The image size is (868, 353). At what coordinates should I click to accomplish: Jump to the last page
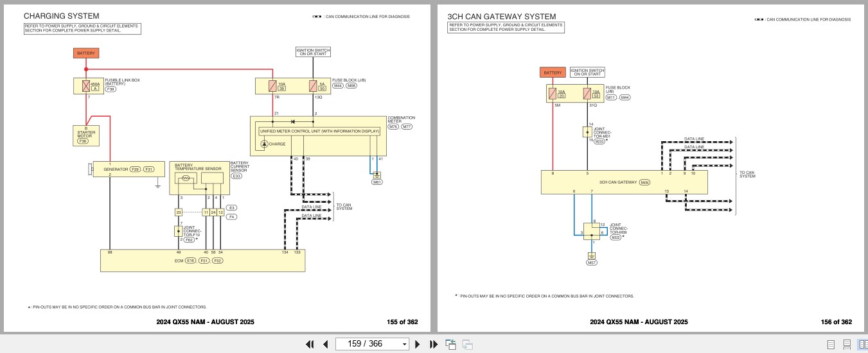[x=434, y=344]
